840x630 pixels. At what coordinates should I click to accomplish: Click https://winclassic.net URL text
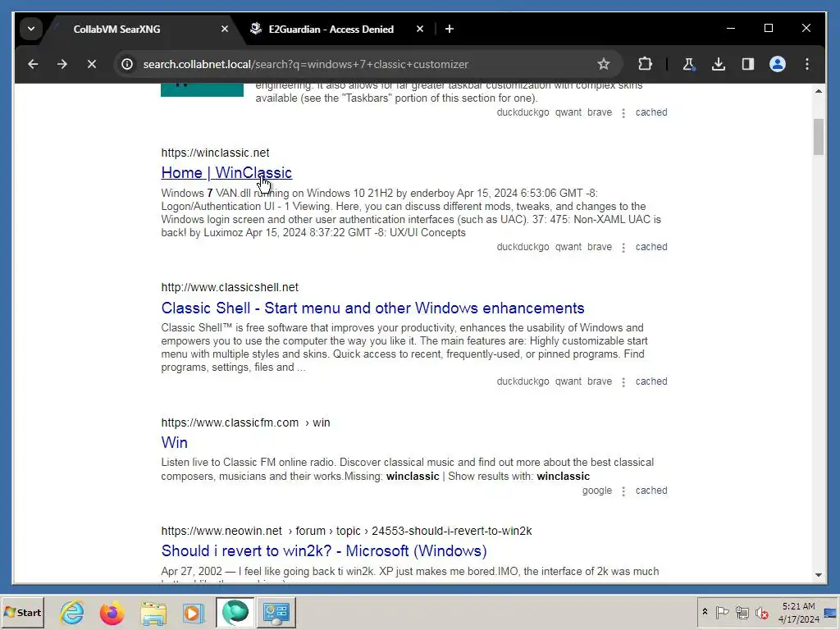[216, 153]
